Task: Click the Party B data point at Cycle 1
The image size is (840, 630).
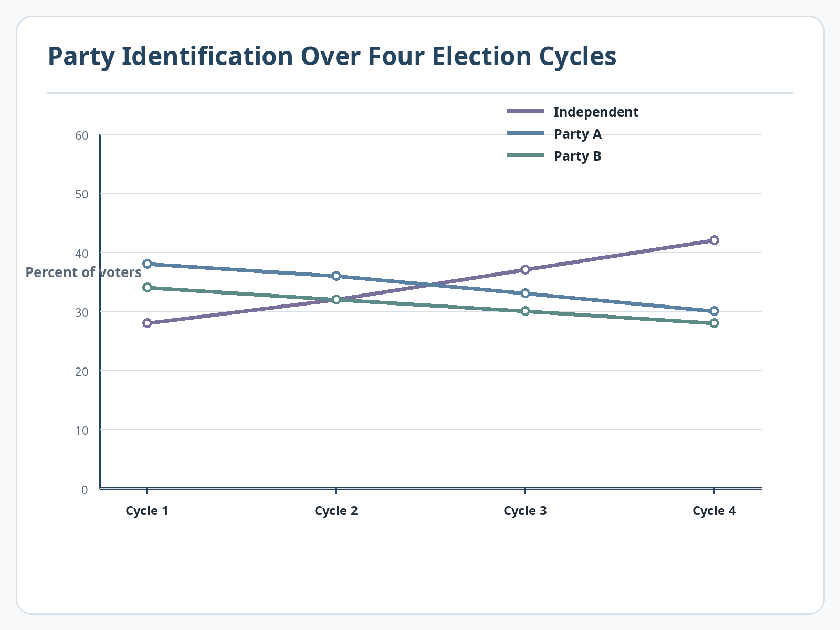Action: [x=147, y=287]
